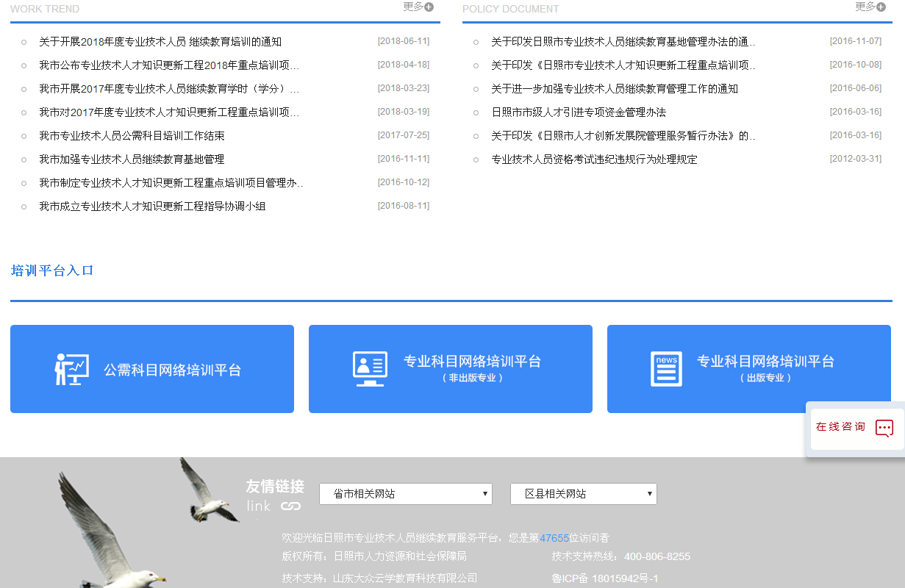Click the plus icon beside Policy Document 更多
Image resolution: width=905 pixels, height=588 pixels.
click(x=881, y=7)
